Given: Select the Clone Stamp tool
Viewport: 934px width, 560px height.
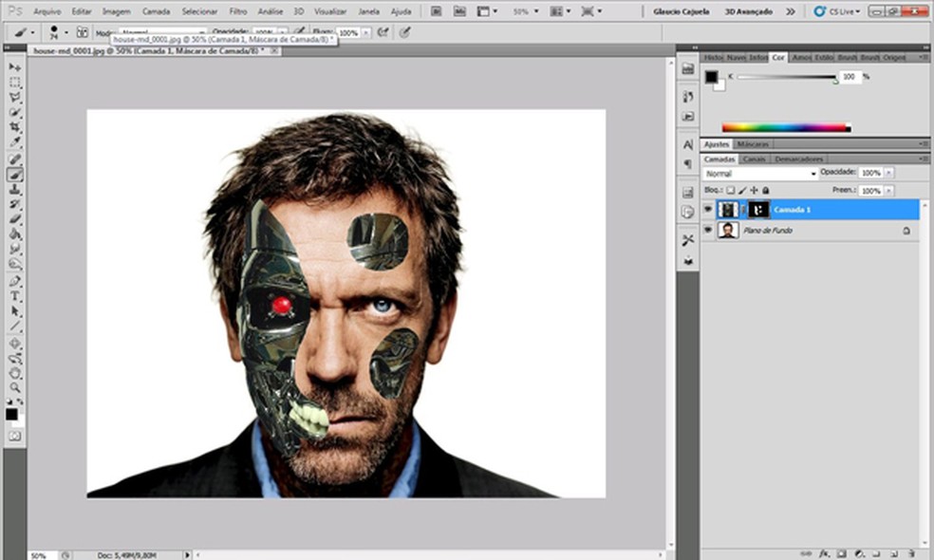Looking at the screenshot, I should point(13,188).
